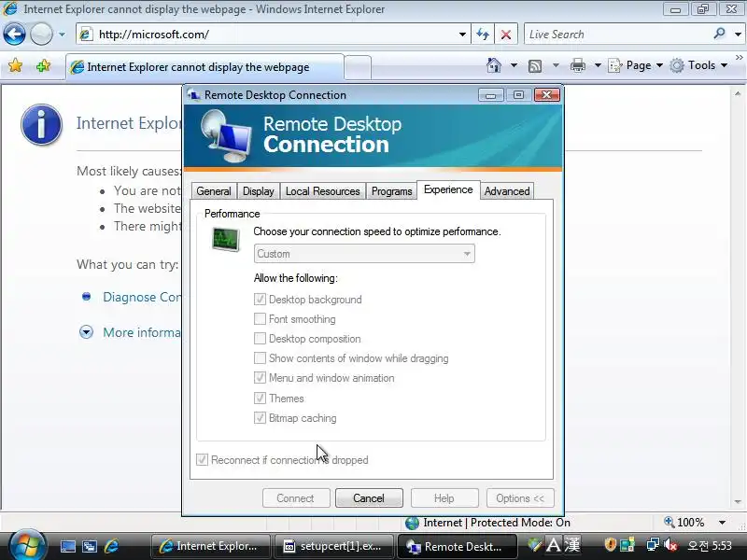The image size is (747, 560).
Task: Open the recent pages dropdown next to Forward
Action: pos(62,35)
